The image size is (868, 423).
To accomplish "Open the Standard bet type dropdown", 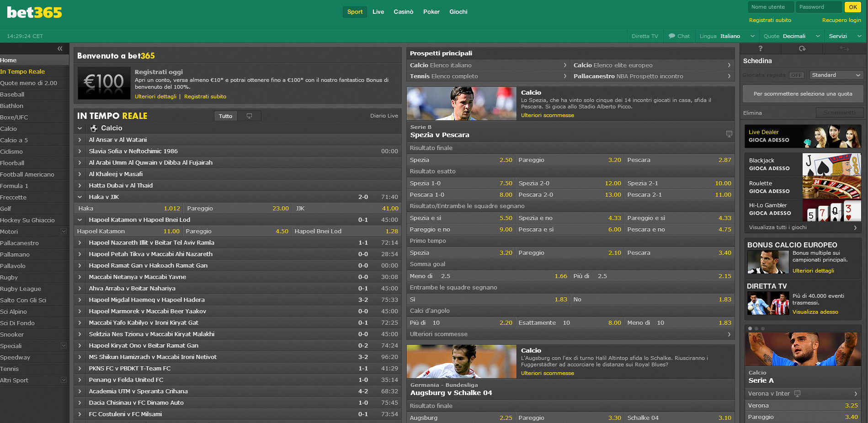I will coord(836,75).
